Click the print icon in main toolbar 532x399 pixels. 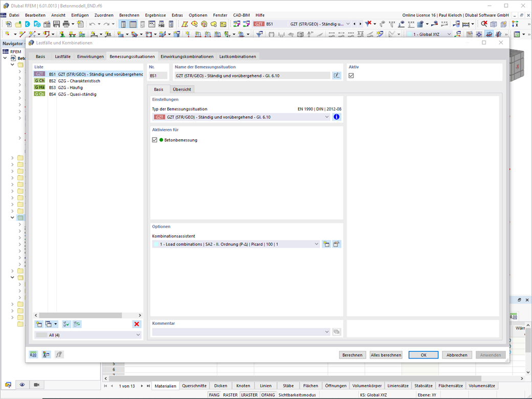[66, 24]
